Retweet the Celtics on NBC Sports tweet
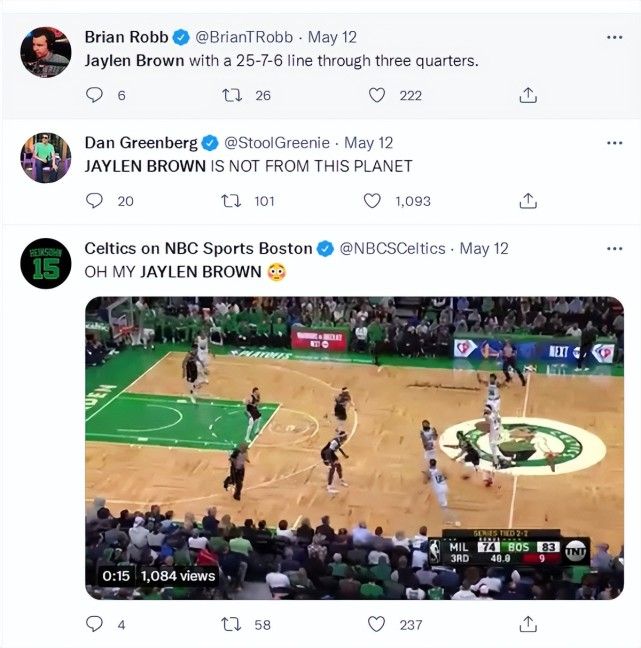The height and width of the screenshot is (648, 641). [230, 624]
